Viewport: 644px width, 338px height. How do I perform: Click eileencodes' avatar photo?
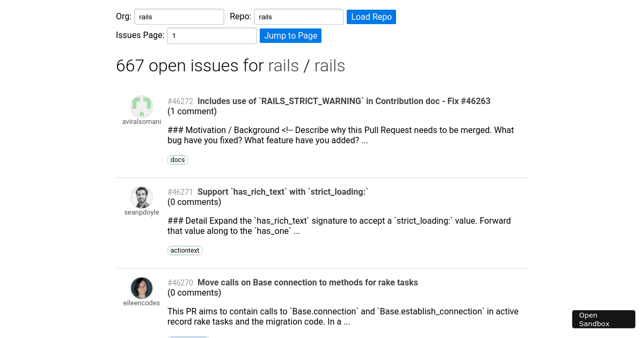click(x=142, y=288)
